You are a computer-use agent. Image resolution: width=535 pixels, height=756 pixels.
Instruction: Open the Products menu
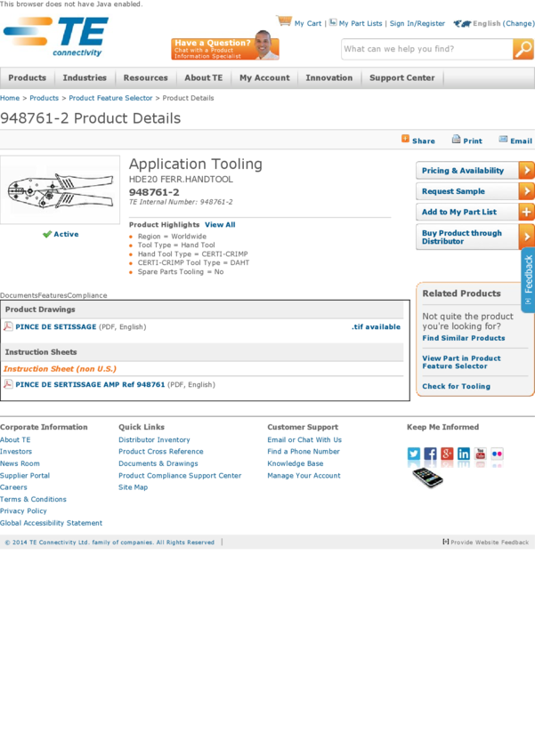(28, 78)
